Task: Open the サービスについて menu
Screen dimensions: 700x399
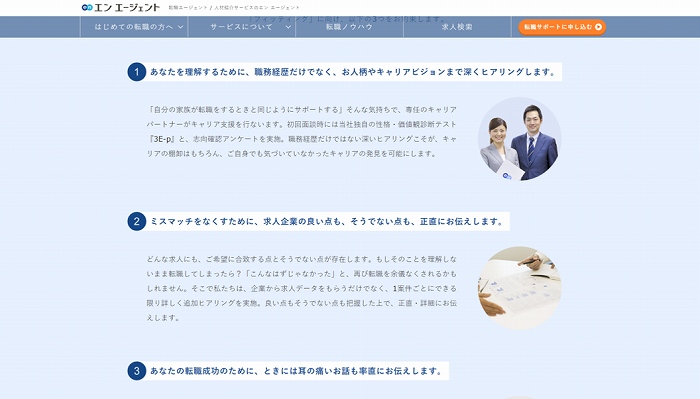Action: tap(242, 27)
